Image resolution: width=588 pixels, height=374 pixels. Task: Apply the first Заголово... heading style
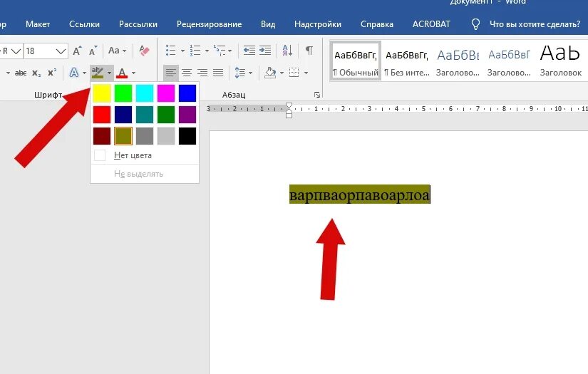(x=458, y=61)
